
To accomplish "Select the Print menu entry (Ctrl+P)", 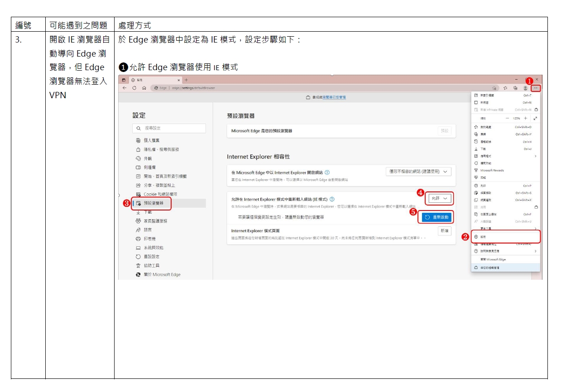I will point(505,186).
